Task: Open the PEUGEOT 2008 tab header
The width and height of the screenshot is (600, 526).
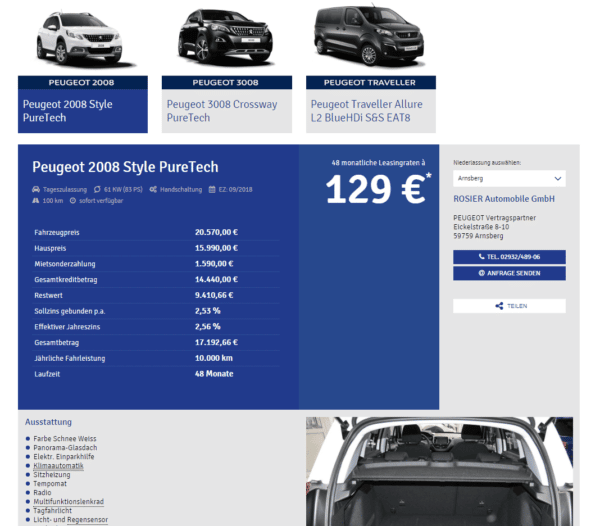Action: (83, 83)
